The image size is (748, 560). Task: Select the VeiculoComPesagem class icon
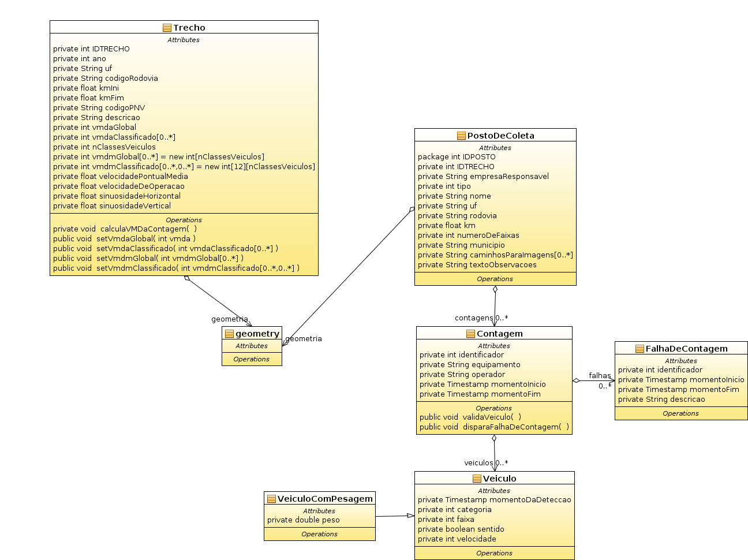(271, 499)
